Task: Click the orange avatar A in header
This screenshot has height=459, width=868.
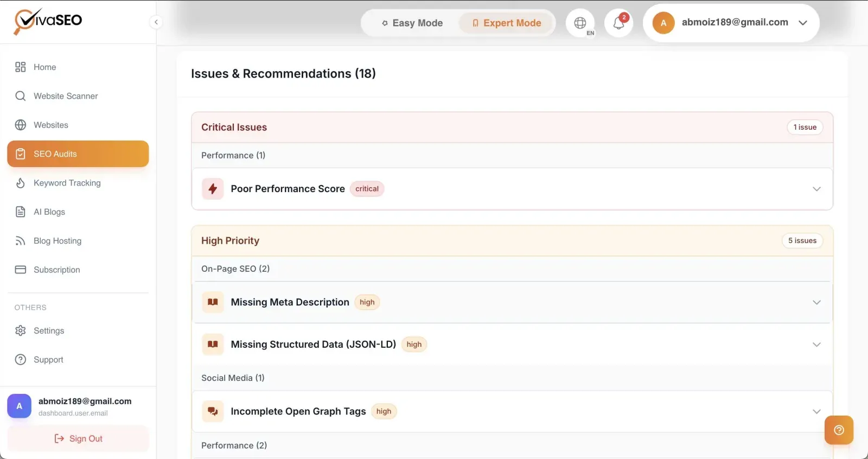Action: (x=663, y=23)
